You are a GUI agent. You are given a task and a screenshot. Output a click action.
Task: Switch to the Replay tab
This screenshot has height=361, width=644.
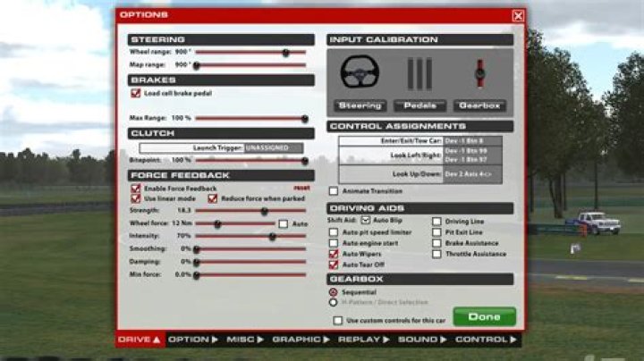coord(363,340)
